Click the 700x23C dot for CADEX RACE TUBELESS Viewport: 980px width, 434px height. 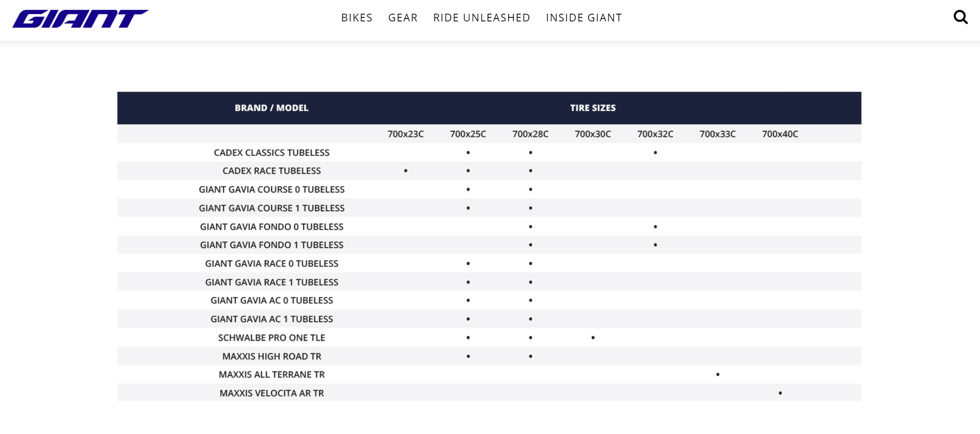[x=406, y=171]
